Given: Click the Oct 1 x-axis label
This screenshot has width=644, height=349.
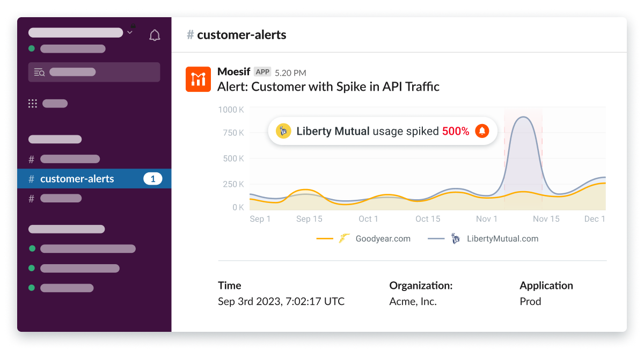Looking at the screenshot, I should [368, 219].
